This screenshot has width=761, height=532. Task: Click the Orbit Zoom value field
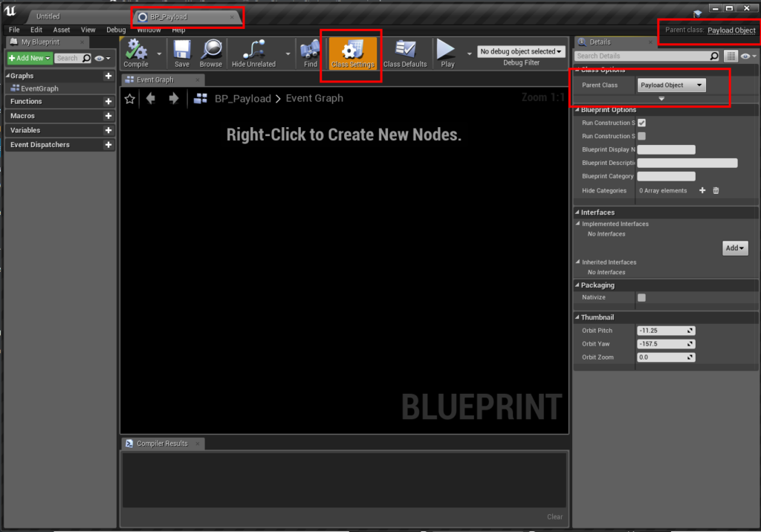(x=666, y=357)
